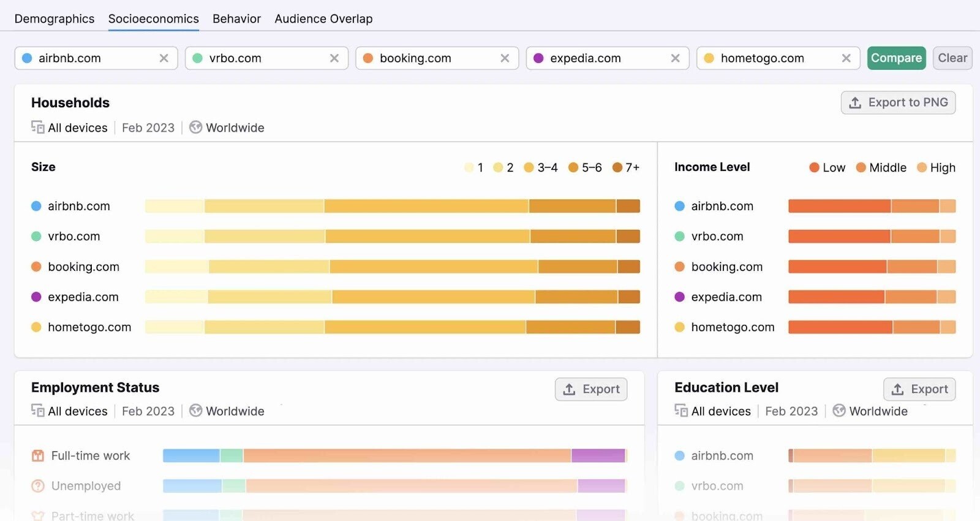
Task: Export Households chart to PNG
Action: pos(898,103)
